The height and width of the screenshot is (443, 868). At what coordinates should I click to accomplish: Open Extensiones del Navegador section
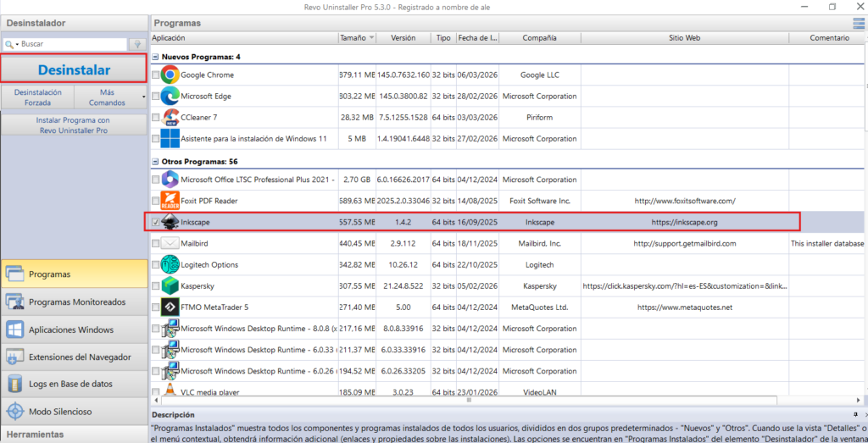[x=75, y=357]
